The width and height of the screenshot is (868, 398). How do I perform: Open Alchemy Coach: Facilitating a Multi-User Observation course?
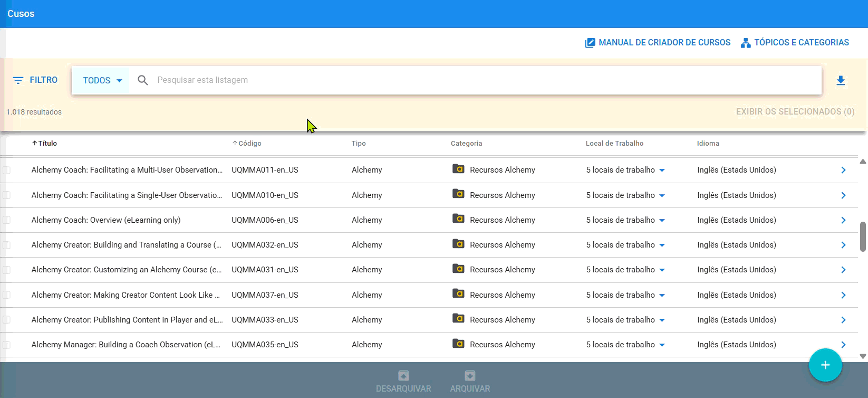pyautogui.click(x=127, y=170)
